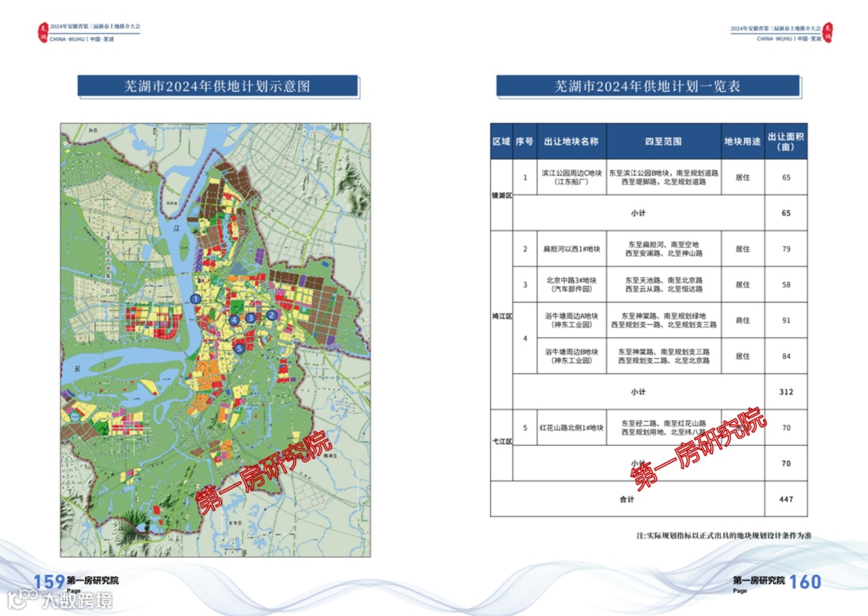Click the area value 58
868x616 pixels.
pyautogui.click(x=786, y=285)
